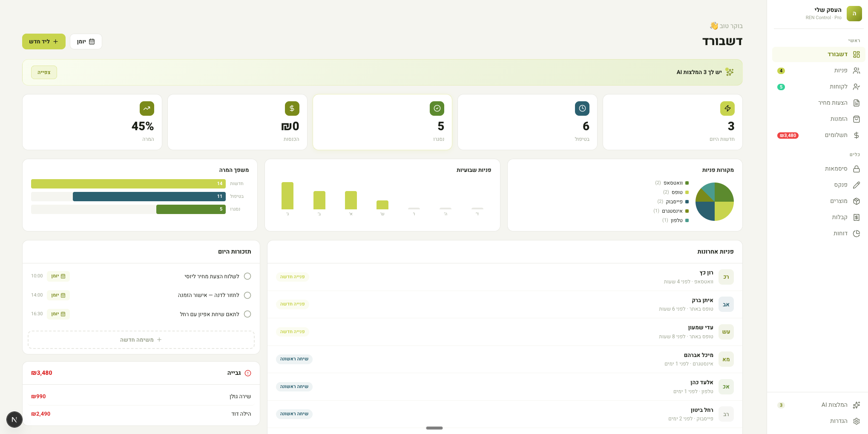Click the dashboard grid icon in sidebar

[x=857, y=54]
